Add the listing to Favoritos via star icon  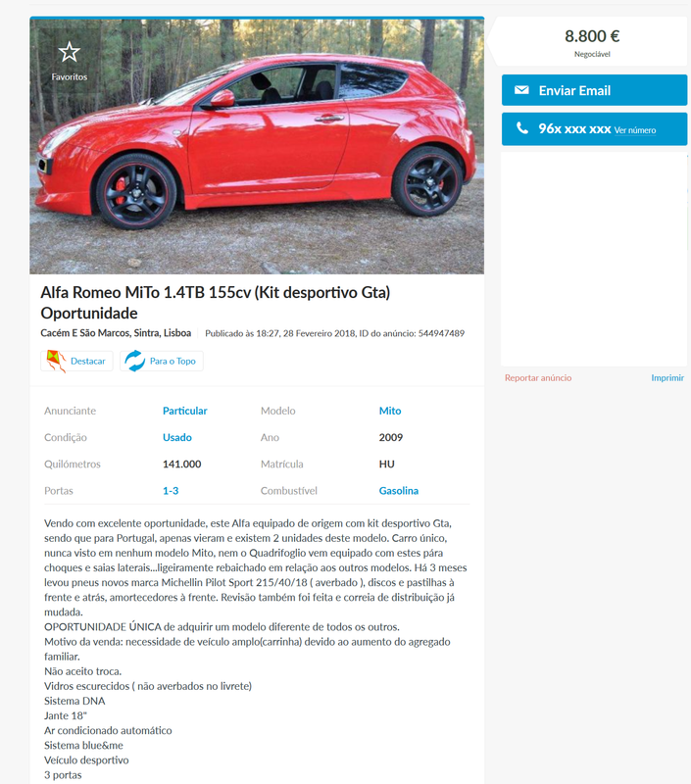69,52
